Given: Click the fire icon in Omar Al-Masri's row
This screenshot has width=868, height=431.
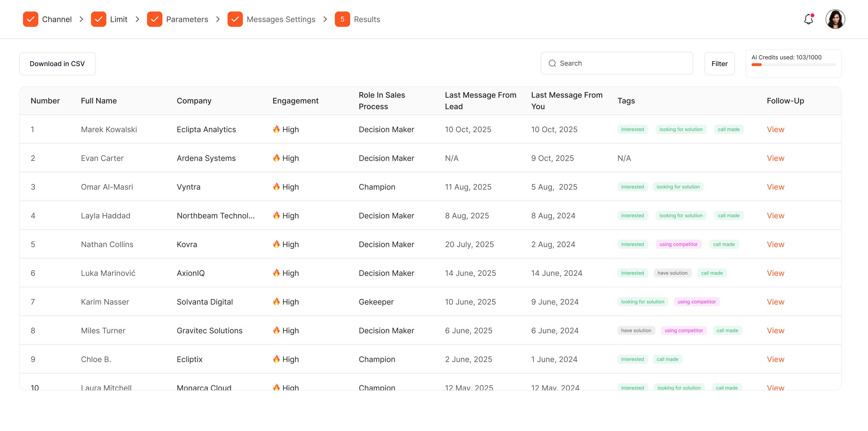Looking at the screenshot, I should pos(276,186).
